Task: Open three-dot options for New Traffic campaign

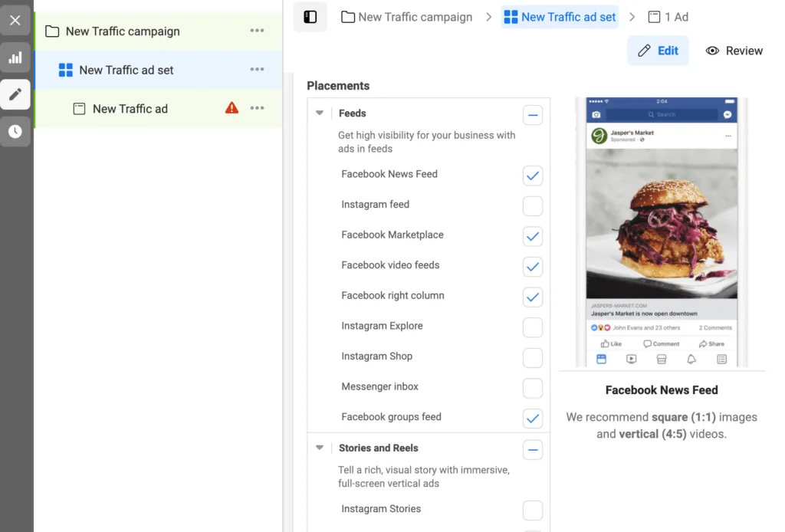Action: (256, 31)
